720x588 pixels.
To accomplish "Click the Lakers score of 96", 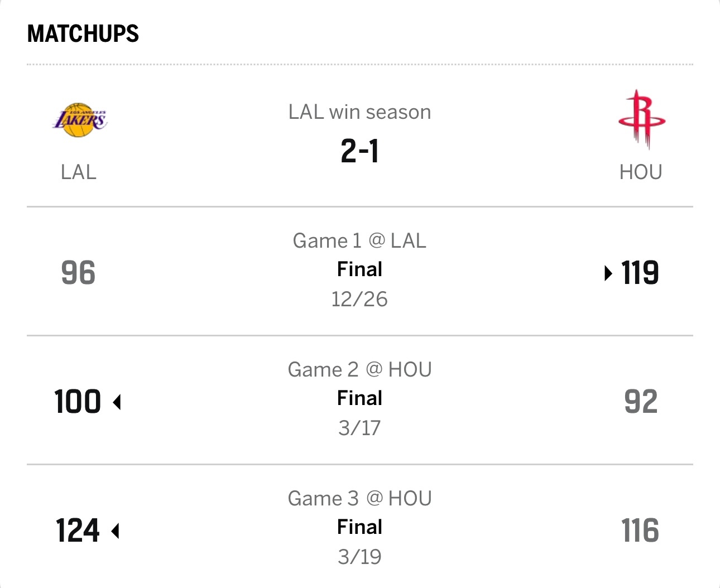I will click(x=78, y=273).
